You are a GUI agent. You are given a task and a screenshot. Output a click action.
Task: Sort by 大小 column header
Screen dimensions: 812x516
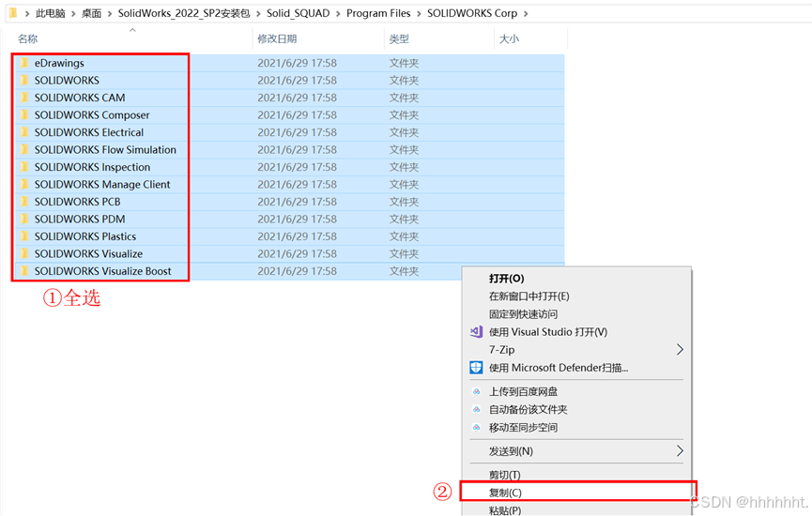coord(509,38)
